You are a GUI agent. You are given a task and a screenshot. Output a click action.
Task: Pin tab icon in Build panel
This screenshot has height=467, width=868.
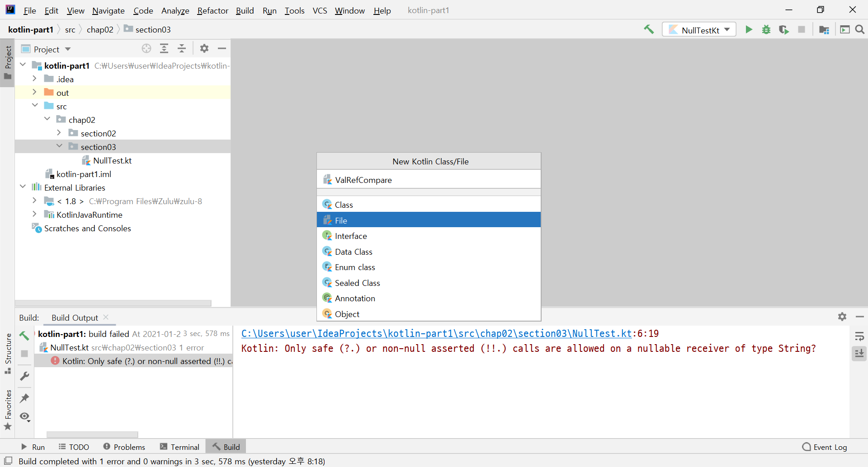[24, 398]
